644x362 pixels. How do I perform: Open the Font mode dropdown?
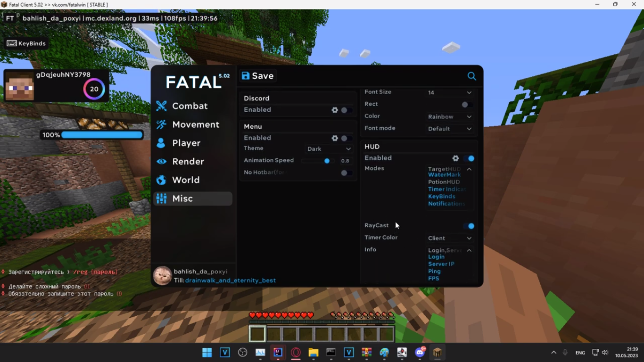coord(450,129)
